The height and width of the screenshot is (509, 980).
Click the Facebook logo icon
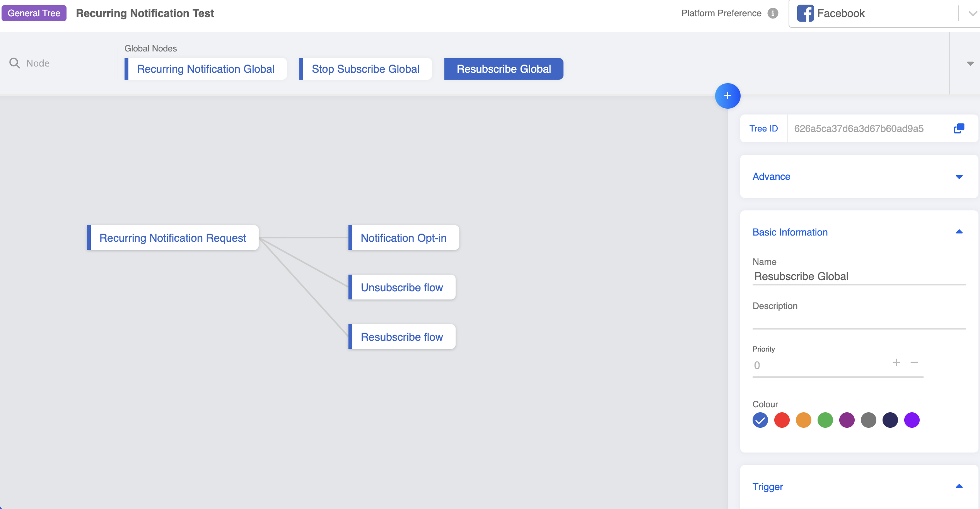click(x=805, y=13)
